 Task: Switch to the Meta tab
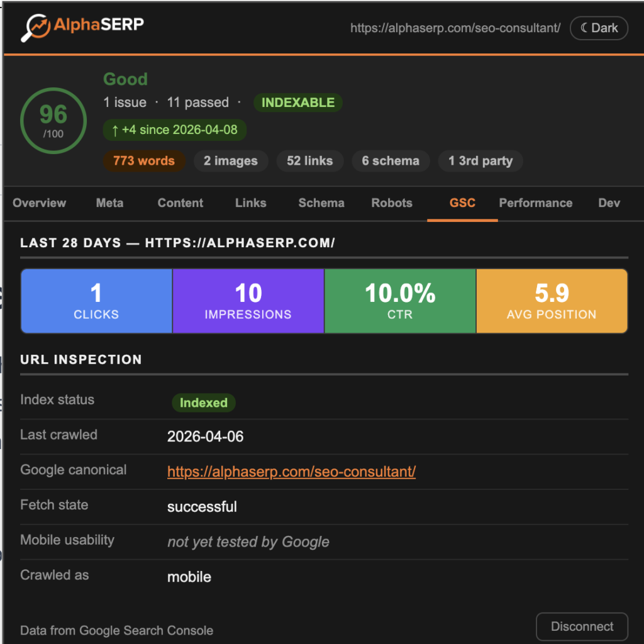[109, 203]
